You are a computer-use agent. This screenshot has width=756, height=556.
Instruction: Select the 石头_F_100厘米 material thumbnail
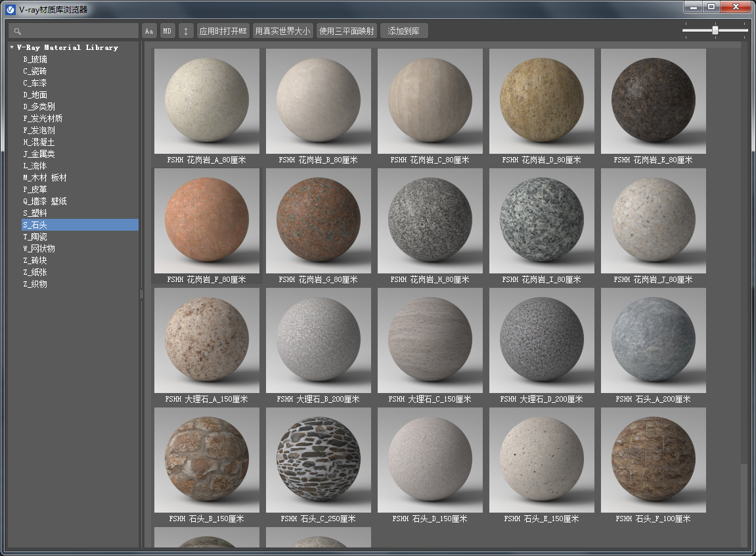pos(654,460)
